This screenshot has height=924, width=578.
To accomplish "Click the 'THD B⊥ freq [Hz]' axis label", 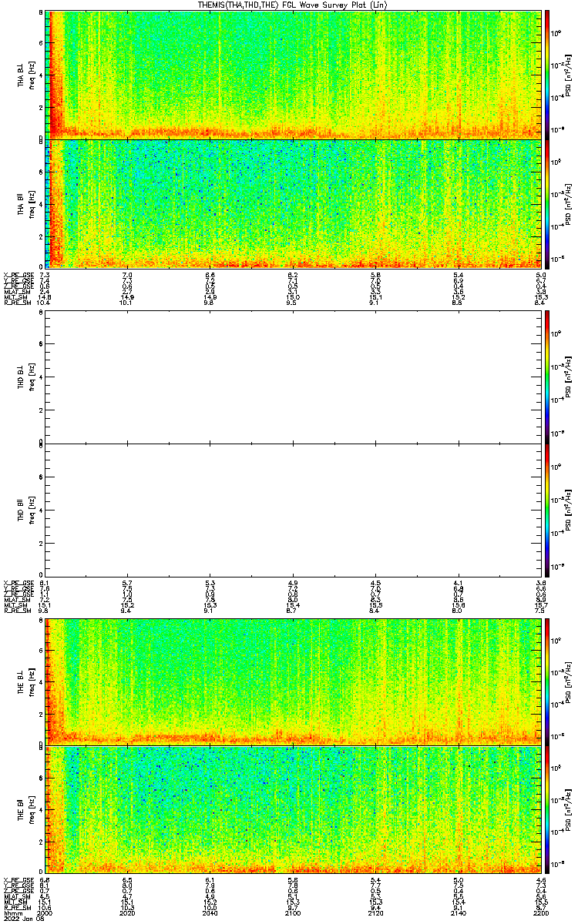I will (27, 378).
